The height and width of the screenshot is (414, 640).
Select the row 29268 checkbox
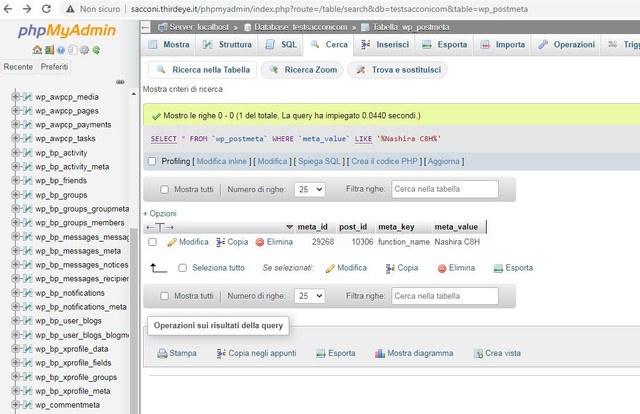click(x=153, y=242)
